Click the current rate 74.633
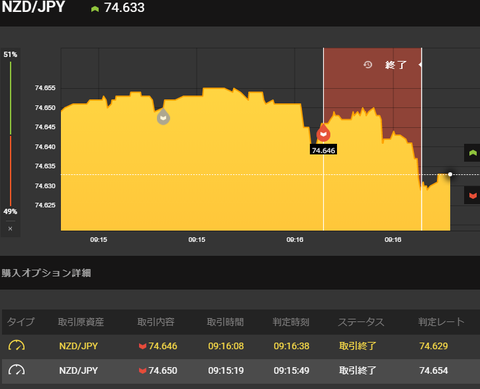 pos(124,8)
